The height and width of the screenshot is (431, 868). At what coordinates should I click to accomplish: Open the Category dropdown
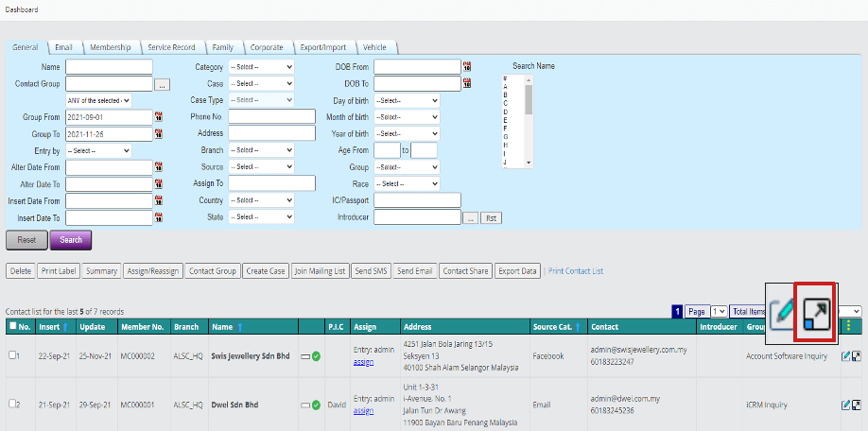(261, 67)
